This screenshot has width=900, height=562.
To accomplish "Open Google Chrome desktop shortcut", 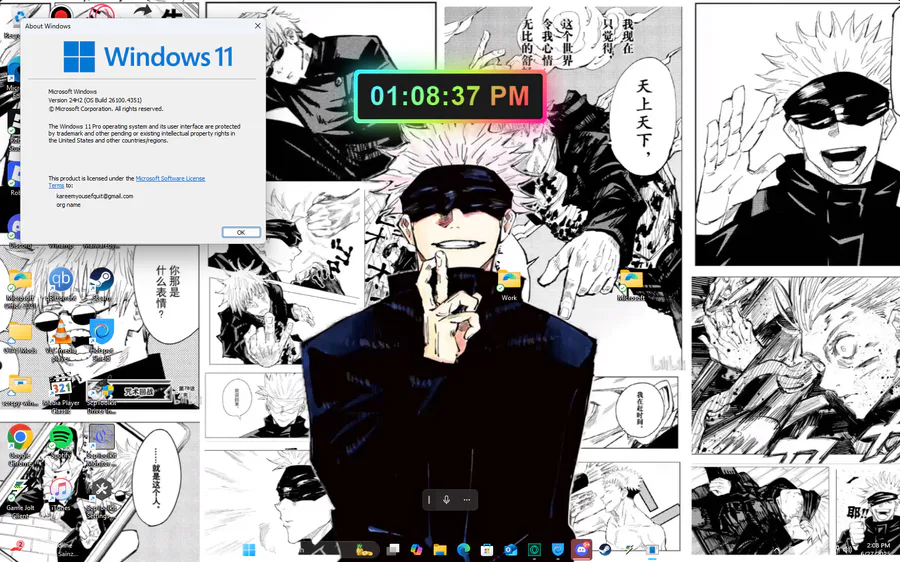I will [x=20, y=445].
